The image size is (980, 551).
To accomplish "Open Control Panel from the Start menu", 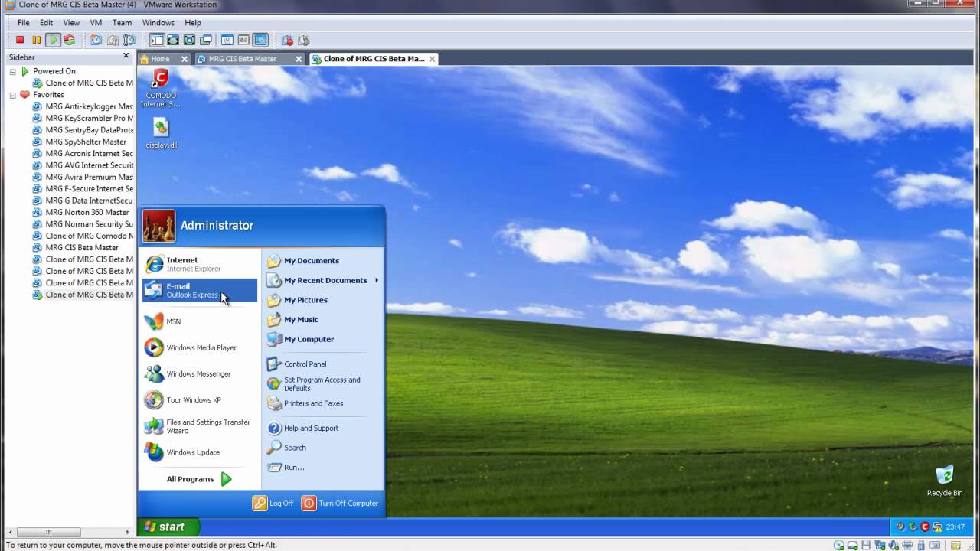I will 297,364.
